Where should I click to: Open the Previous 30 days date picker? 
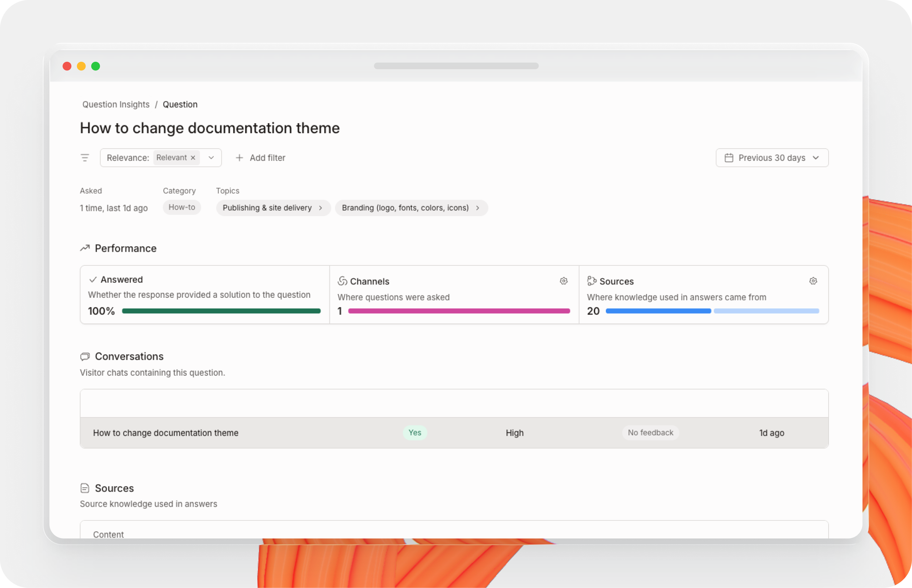pos(772,158)
